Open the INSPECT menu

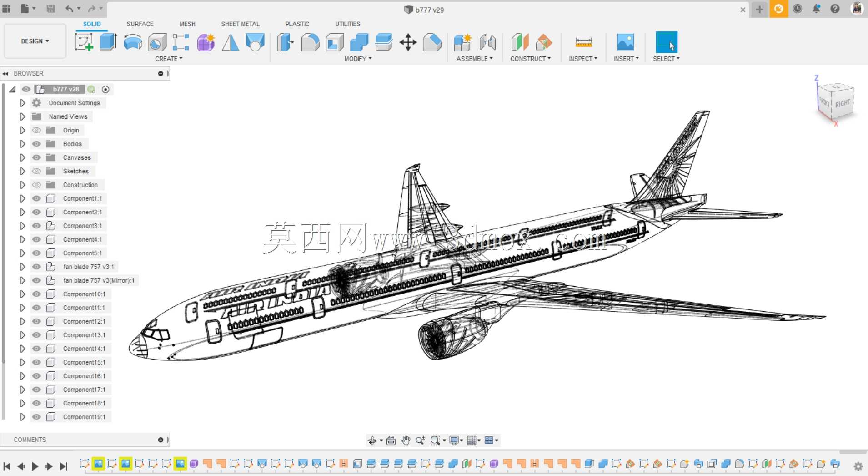(x=583, y=59)
